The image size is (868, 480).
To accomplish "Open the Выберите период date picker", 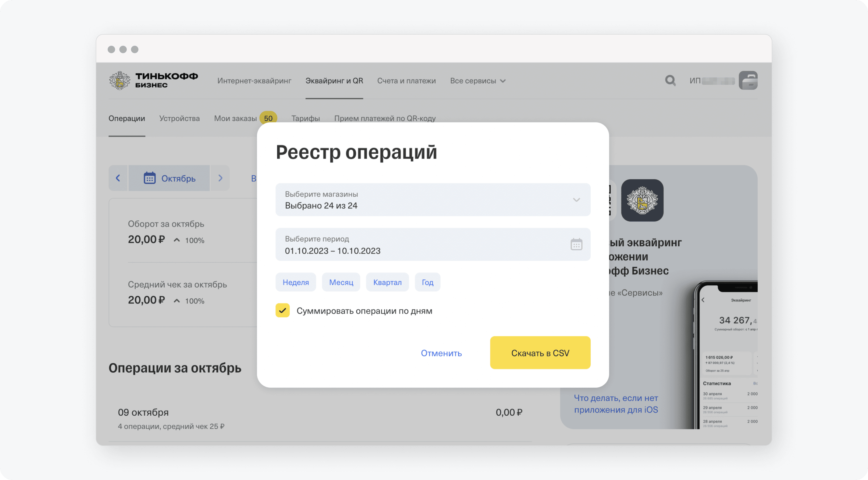I will (576, 245).
